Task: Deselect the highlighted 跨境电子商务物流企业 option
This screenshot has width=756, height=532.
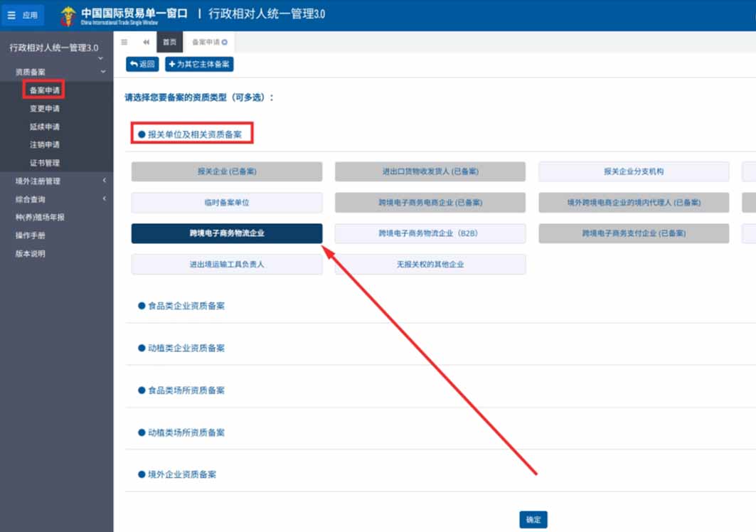Action: coord(227,233)
